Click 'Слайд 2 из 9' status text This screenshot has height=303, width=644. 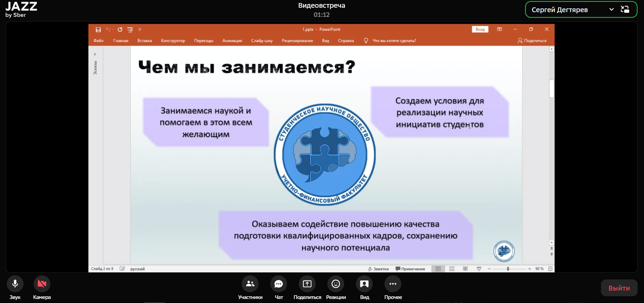[x=102, y=269]
